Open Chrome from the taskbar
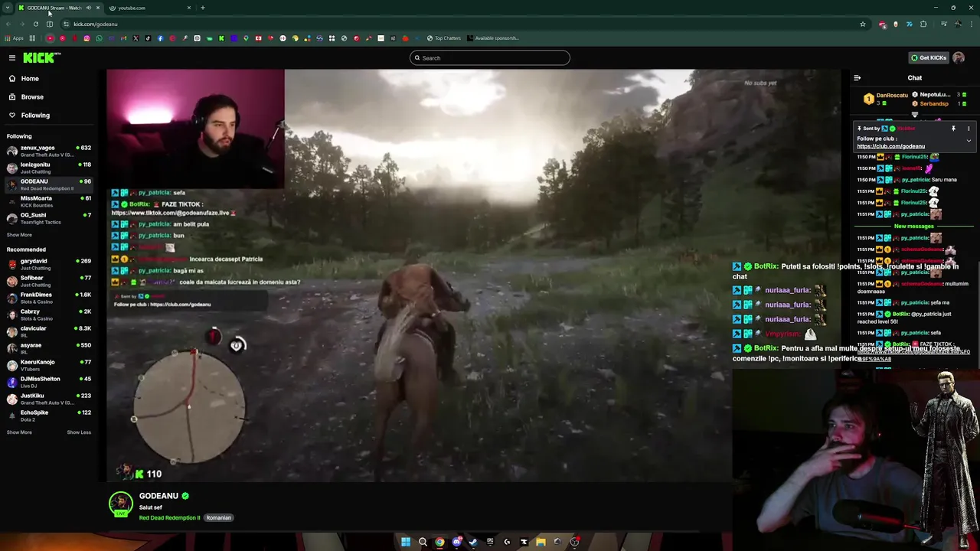The image size is (980, 551). pyautogui.click(x=439, y=542)
